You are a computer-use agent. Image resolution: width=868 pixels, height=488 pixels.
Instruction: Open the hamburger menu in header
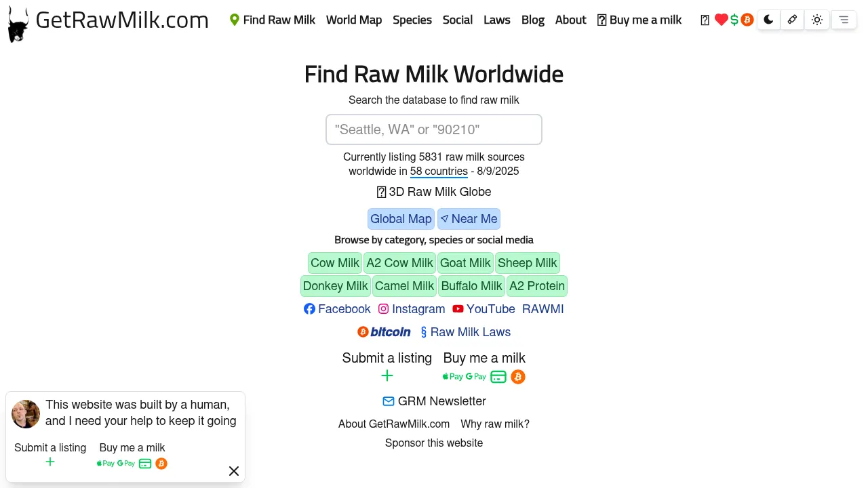pos(844,20)
